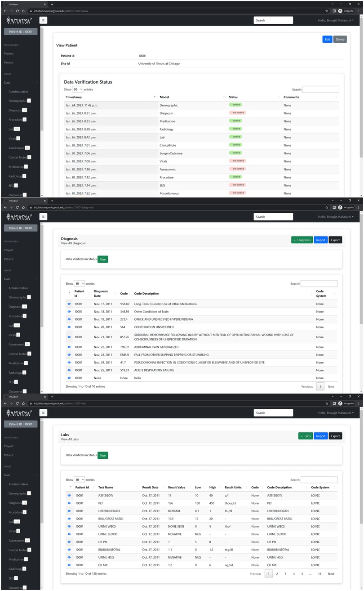Expand Hello, Biswajit Maharathi menu on Labs page
364x591 pixels.
336,413
